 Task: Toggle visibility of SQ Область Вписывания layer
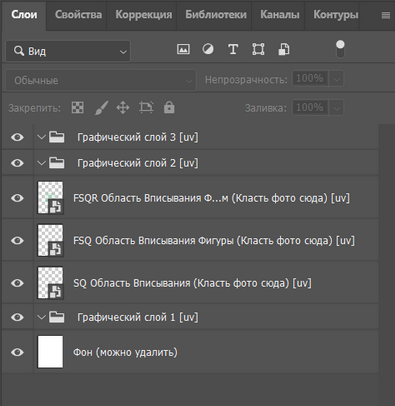tap(17, 283)
